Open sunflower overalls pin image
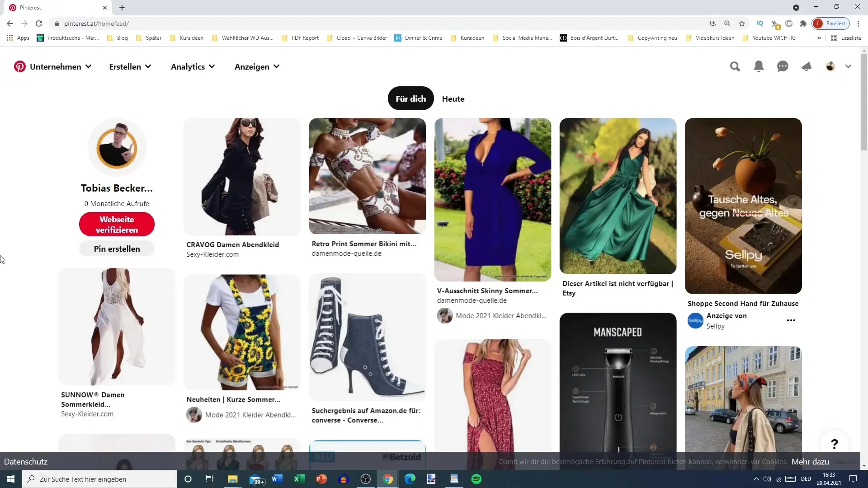The width and height of the screenshot is (868, 488). [x=242, y=332]
